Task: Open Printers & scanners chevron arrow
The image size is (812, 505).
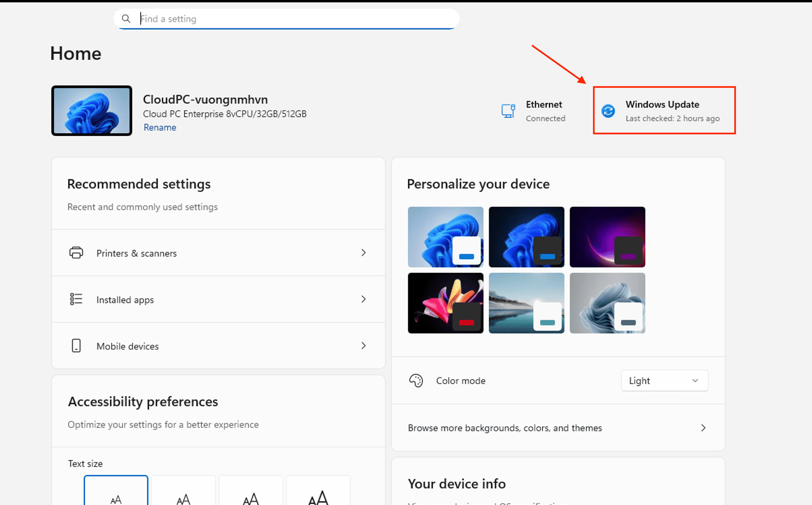Action: pyautogui.click(x=363, y=253)
